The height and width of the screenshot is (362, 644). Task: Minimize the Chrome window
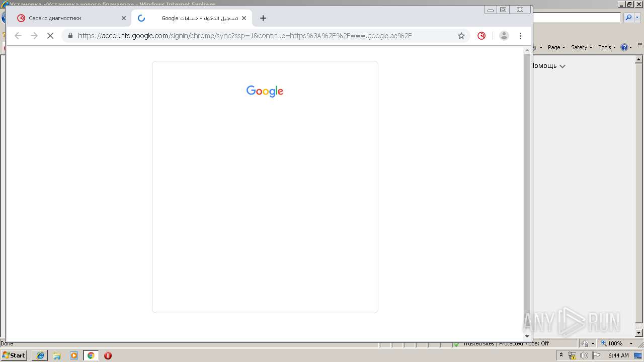491,10
